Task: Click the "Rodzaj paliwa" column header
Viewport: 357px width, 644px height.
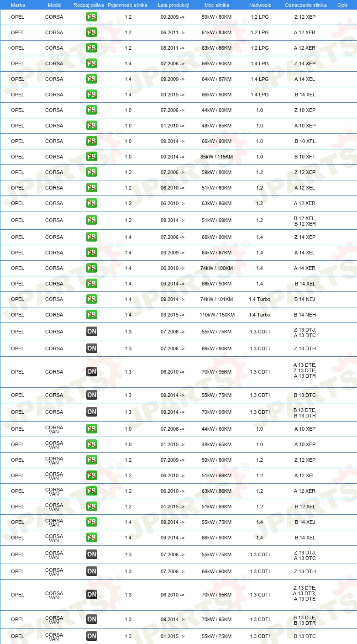Action: 89,5
